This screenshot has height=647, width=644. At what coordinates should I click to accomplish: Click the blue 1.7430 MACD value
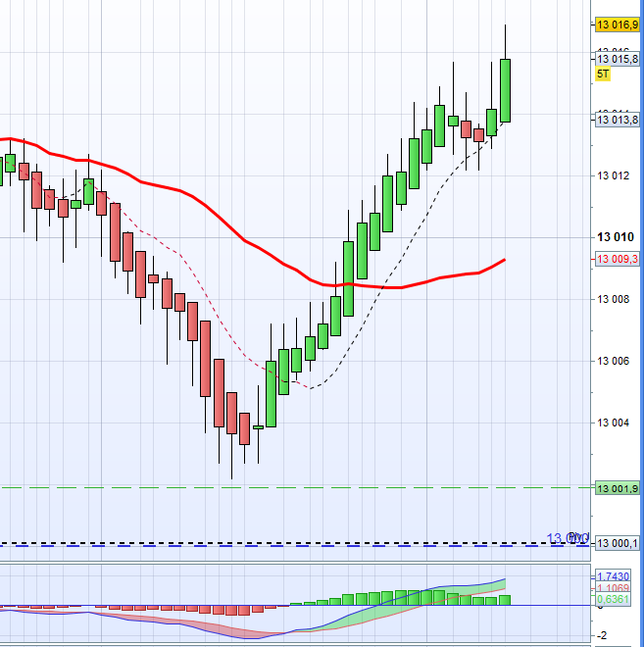coord(613,576)
